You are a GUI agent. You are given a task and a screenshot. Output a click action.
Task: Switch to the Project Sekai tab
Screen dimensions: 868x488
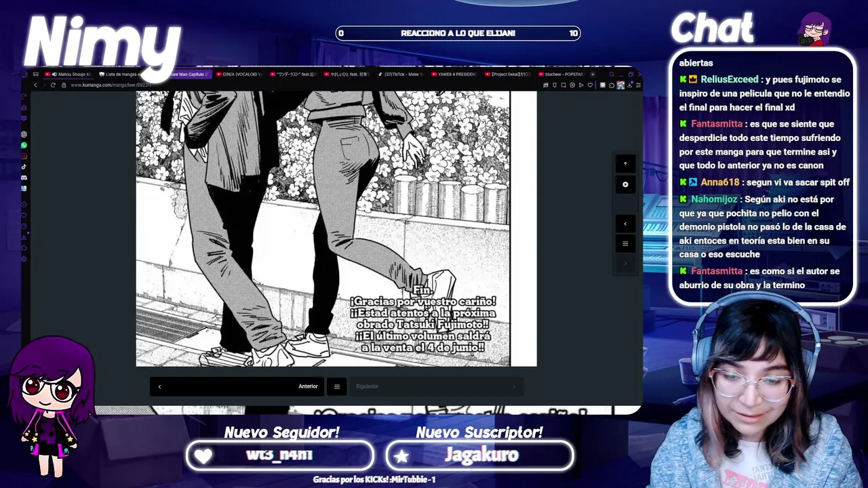pyautogui.click(x=509, y=74)
